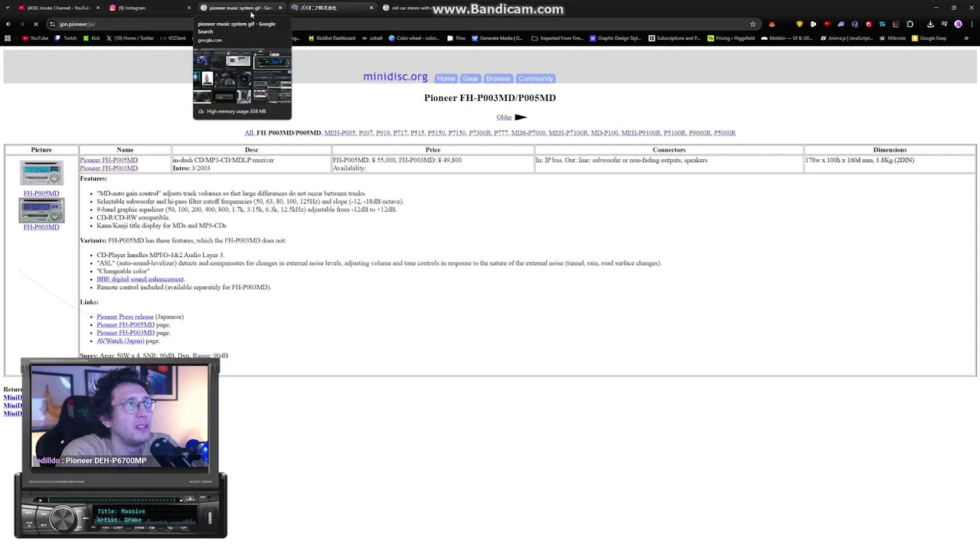Open the YouTube bookmark
Screen dimensions: 980x551
(x=35, y=38)
